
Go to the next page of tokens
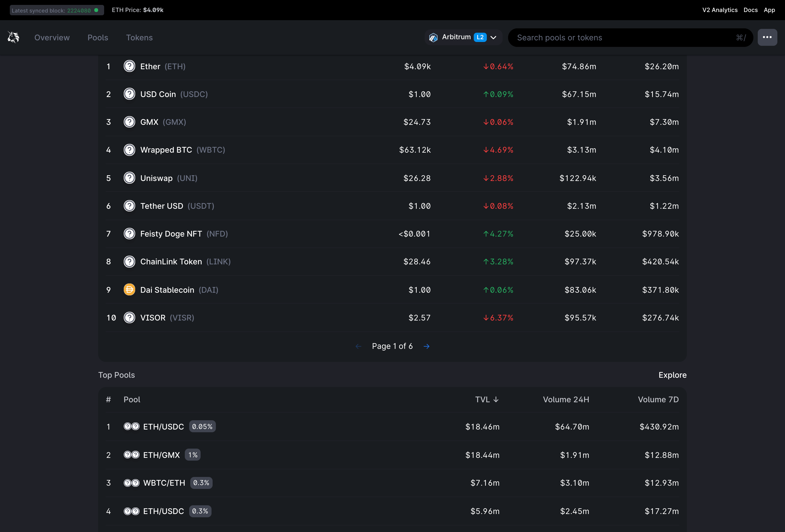(x=426, y=346)
